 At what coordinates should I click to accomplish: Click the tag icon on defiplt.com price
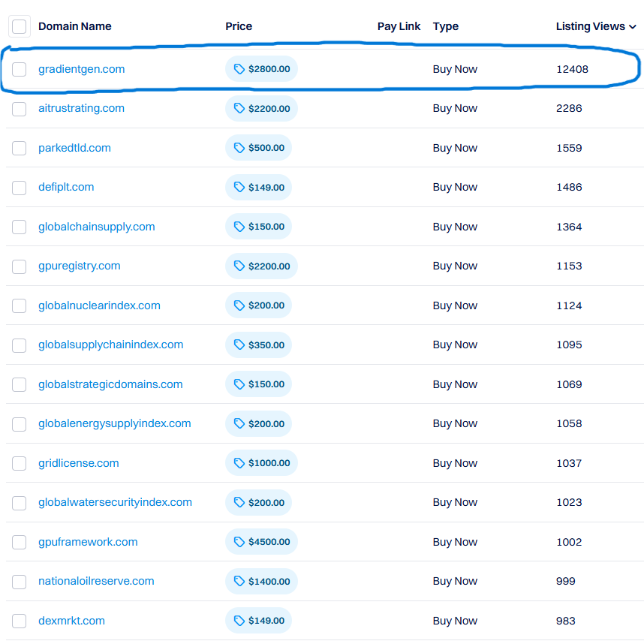239,188
